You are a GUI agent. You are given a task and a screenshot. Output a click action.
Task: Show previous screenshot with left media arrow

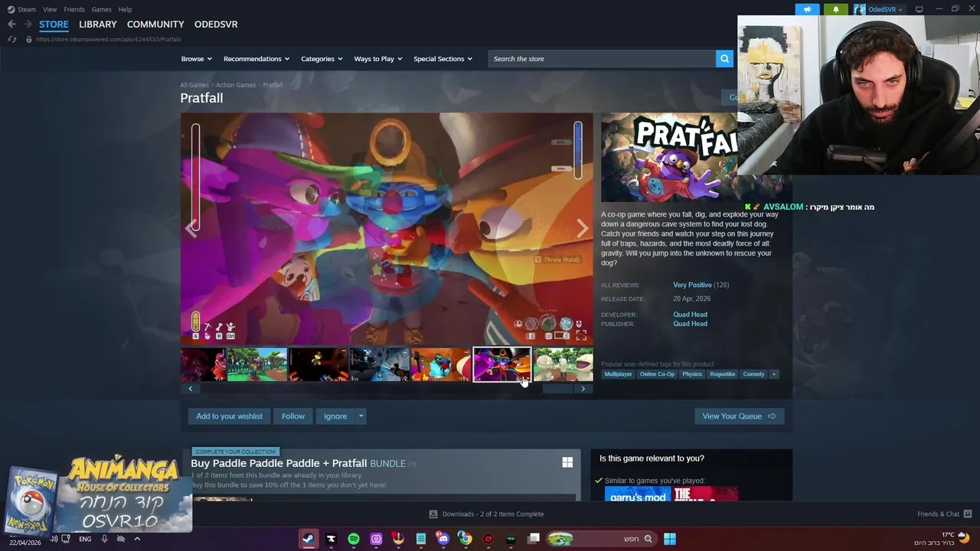[x=191, y=228]
